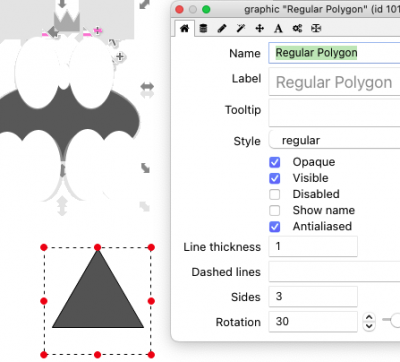This screenshot has height=362, width=400.
Task: Open the Geometry manager tab icon
Action: click(316, 28)
